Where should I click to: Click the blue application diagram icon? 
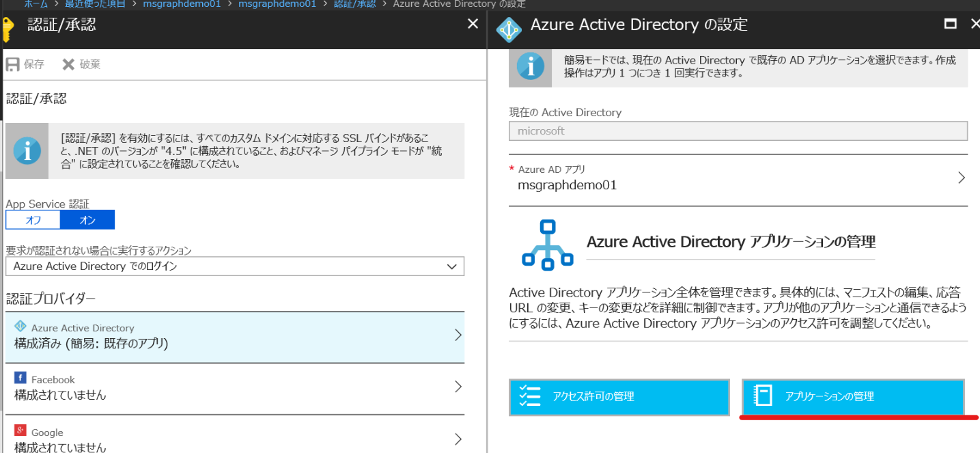(547, 241)
